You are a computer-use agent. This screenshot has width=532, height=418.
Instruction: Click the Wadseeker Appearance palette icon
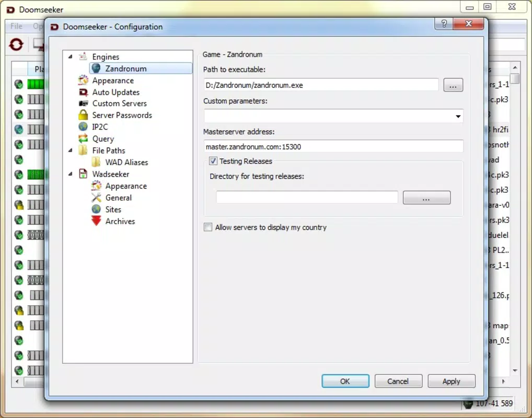point(96,185)
